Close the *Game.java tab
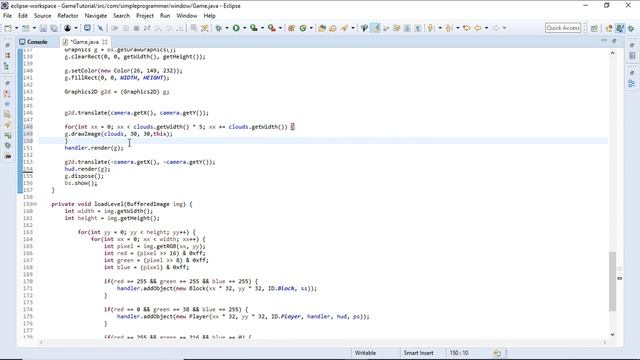Image resolution: width=640 pixels, height=360 pixels. pos(105,42)
